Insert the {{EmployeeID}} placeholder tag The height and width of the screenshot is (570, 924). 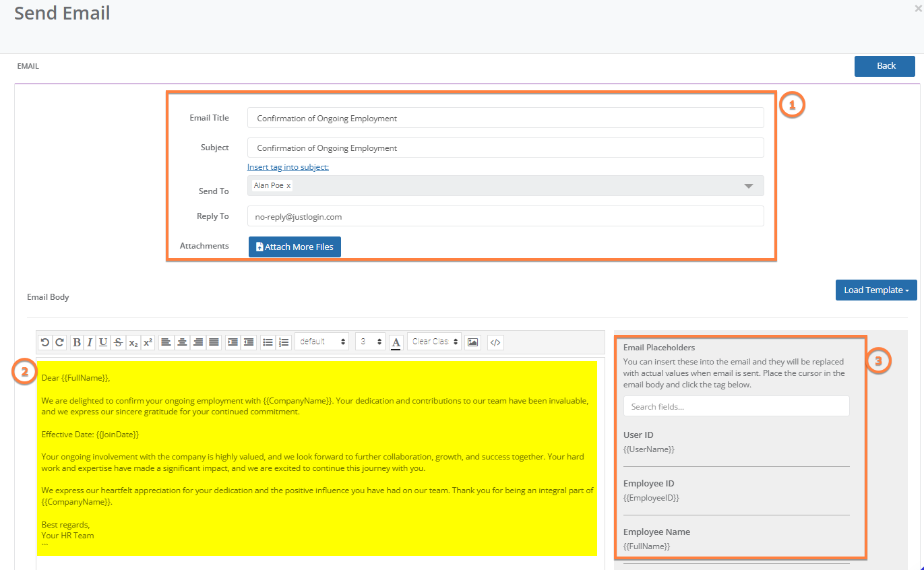651,498
